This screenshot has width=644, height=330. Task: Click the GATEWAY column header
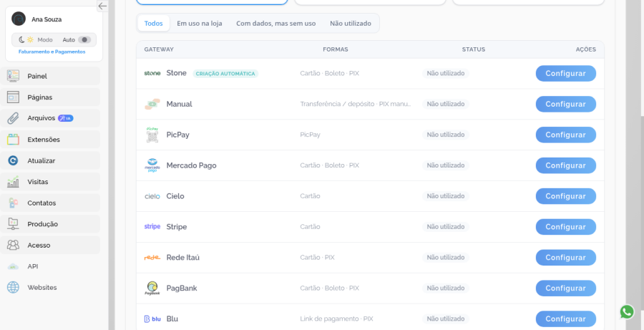pyautogui.click(x=159, y=49)
